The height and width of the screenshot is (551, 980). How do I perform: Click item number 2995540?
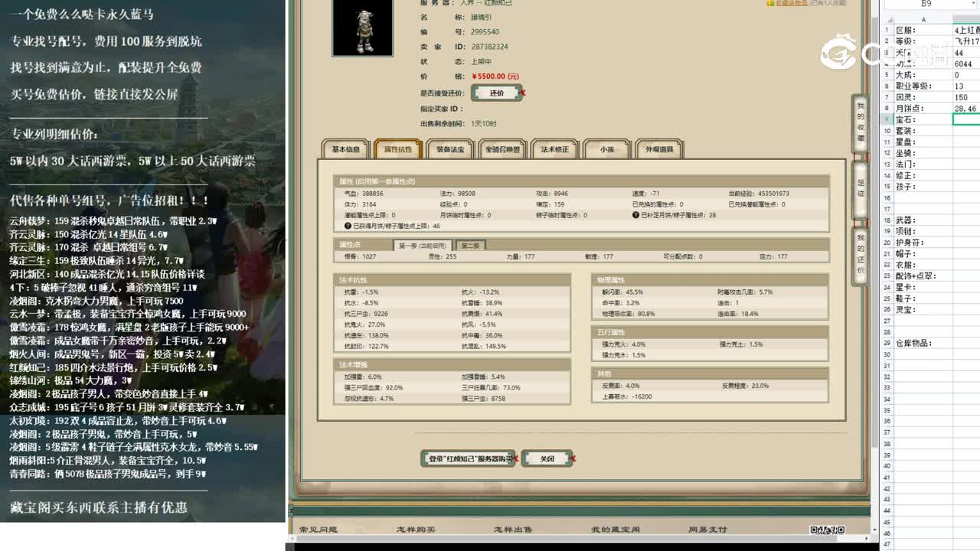pyautogui.click(x=485, y=32)
